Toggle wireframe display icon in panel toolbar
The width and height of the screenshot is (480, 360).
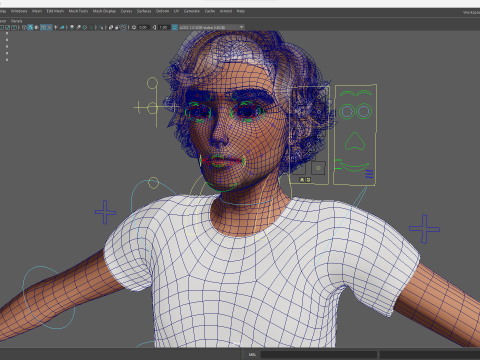click(24, 27)
